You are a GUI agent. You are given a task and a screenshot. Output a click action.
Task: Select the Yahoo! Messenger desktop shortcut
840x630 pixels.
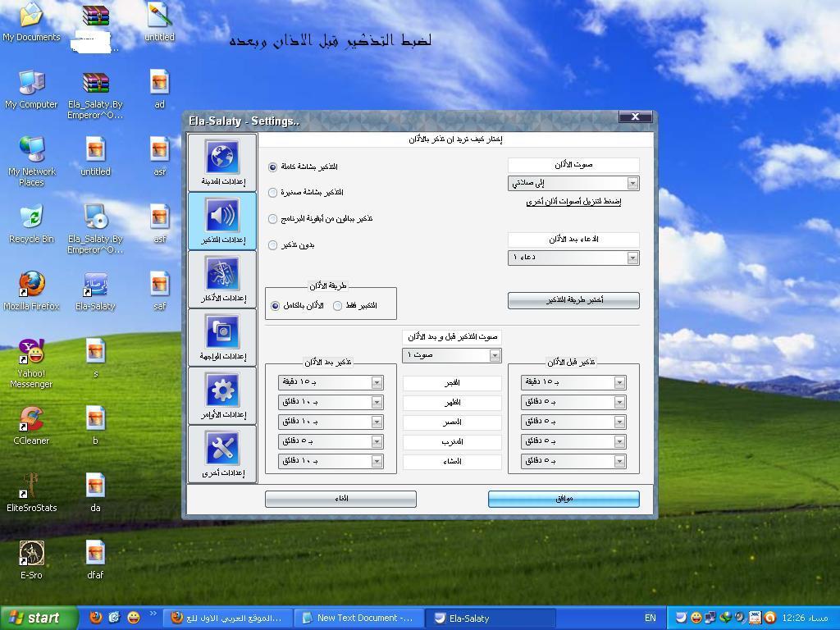[x=31, y=363]
